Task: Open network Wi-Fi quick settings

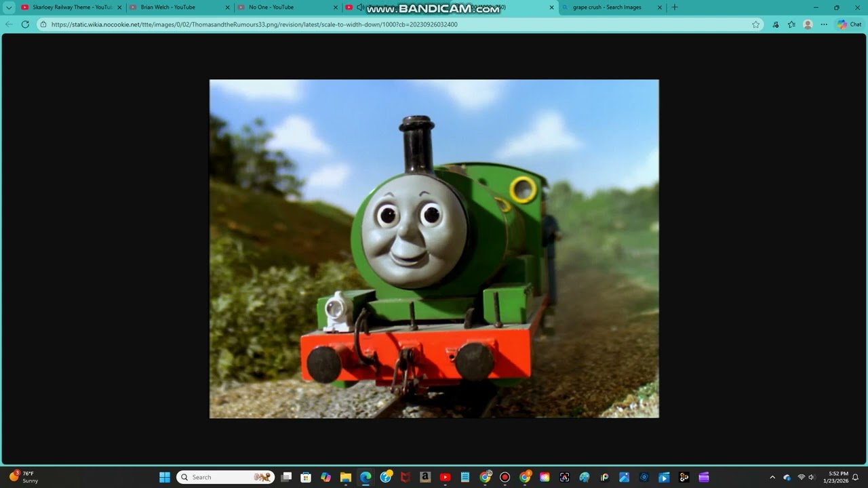Action: pos(801,477)
